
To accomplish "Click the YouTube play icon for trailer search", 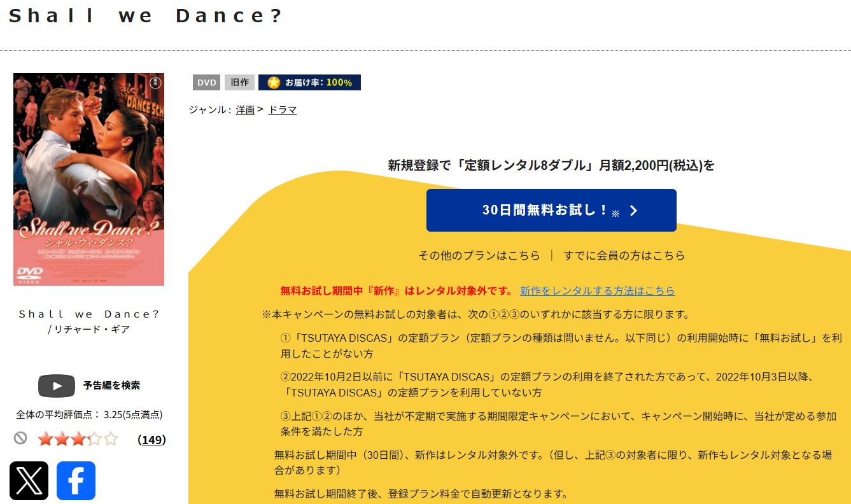I will [x=57, y=386].
